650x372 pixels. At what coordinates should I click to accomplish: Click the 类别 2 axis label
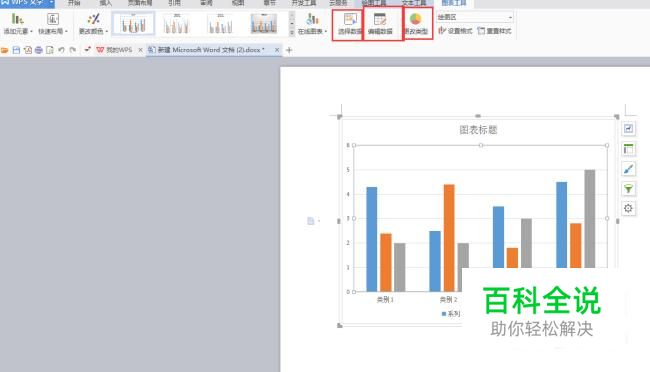tap(449, 299)
